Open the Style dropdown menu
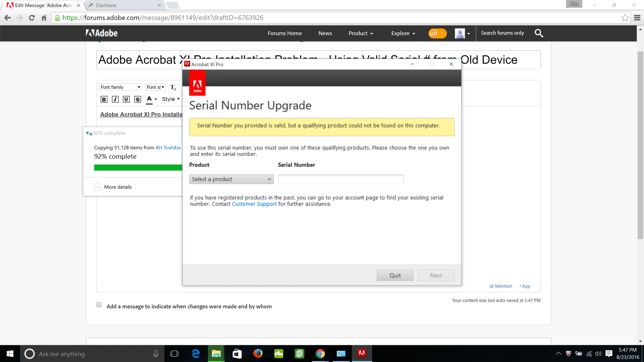This screenshot has height=362, width=644. pos(171,99)
